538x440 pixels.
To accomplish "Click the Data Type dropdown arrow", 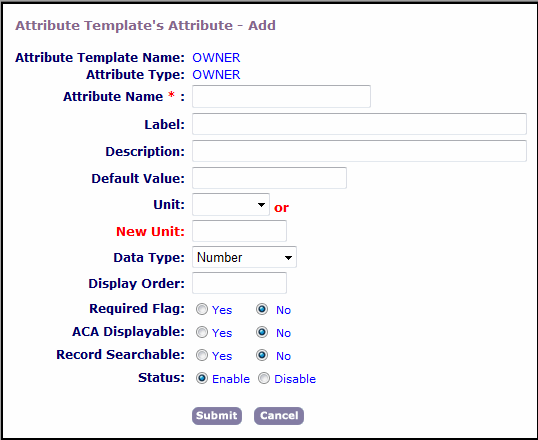I will point(289,257).
